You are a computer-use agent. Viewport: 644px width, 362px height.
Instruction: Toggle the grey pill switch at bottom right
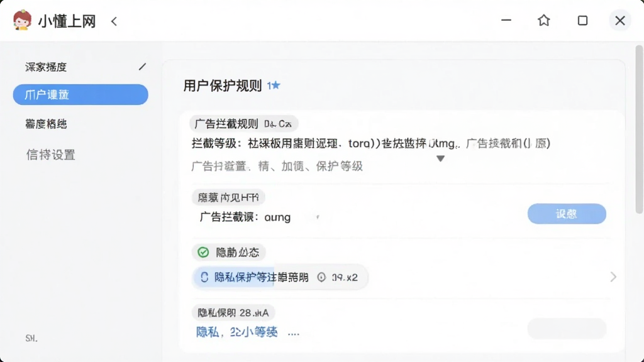(567, 328)
